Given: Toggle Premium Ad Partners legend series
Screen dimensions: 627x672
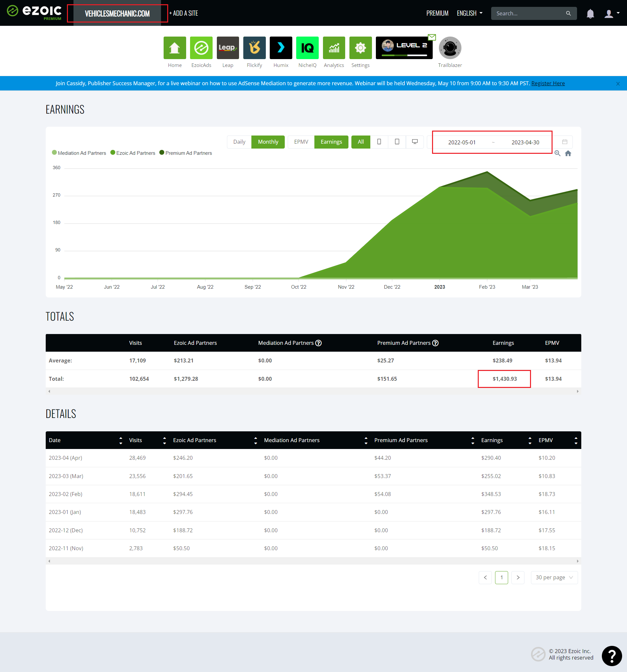Looking at the screenshot, I should tap(185, 153).
